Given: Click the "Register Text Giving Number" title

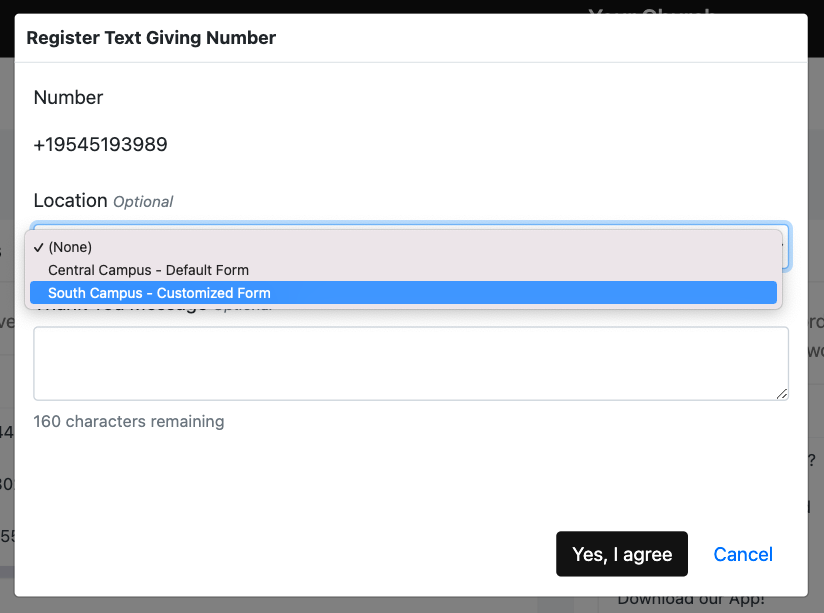Looking at the screenshot, I should click(151, 38).
